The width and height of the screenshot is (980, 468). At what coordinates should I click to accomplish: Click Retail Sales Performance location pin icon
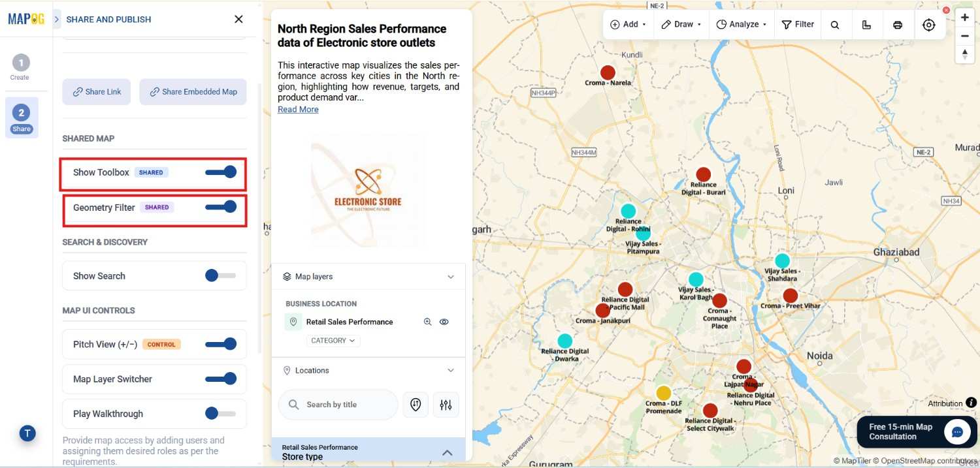pos(293,322)
